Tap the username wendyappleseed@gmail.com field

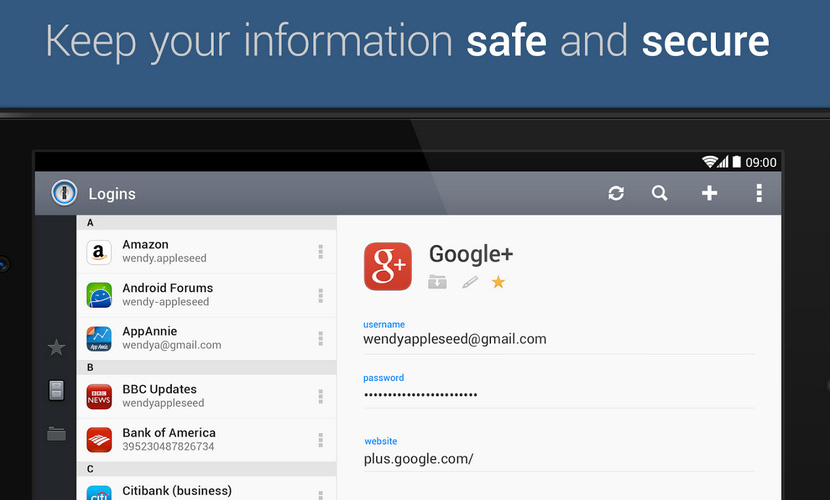point(559,339)
